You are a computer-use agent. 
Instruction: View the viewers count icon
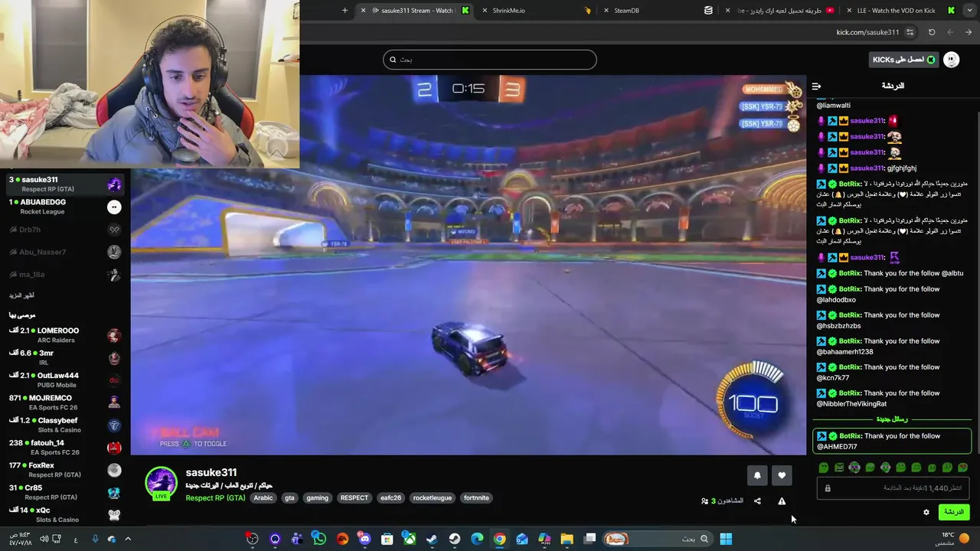coord(704,501)
